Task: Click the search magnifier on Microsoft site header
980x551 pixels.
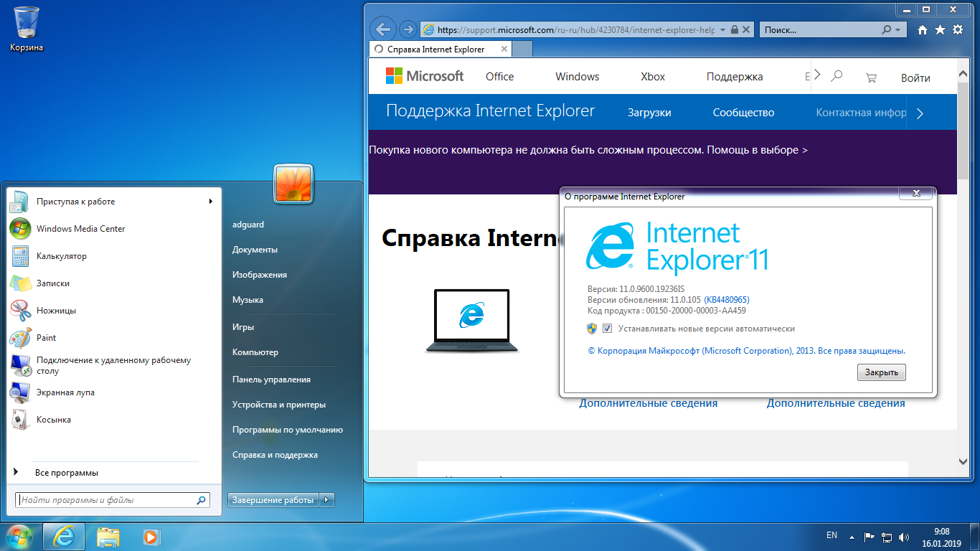Action: click(x=837, y=76)
